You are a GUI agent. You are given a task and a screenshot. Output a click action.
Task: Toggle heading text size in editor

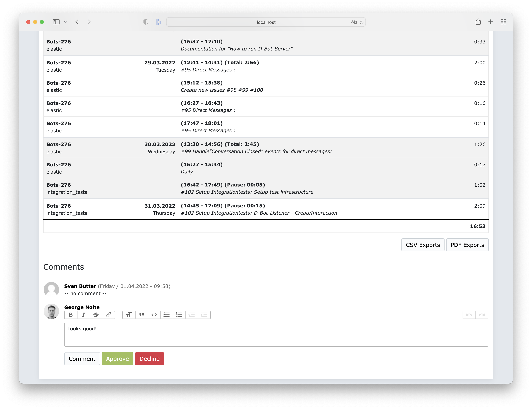coord(129,315)
